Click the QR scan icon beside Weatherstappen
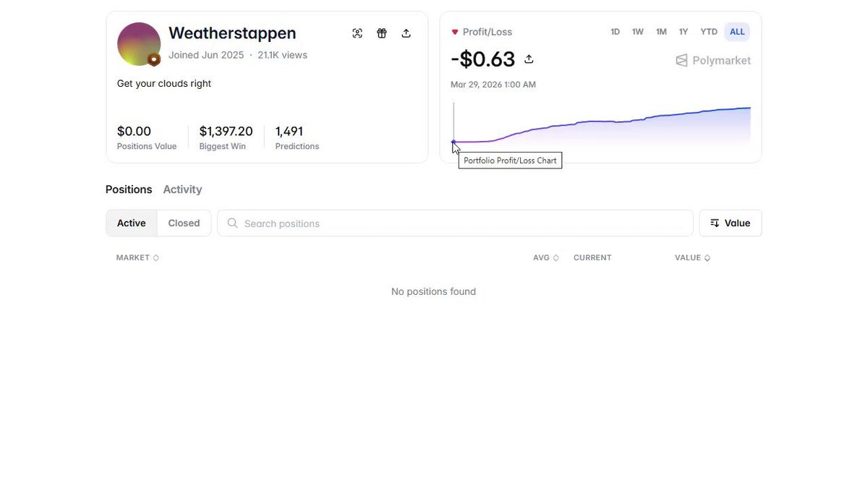The height and width of the screenshot is (488, 868). 357,33
